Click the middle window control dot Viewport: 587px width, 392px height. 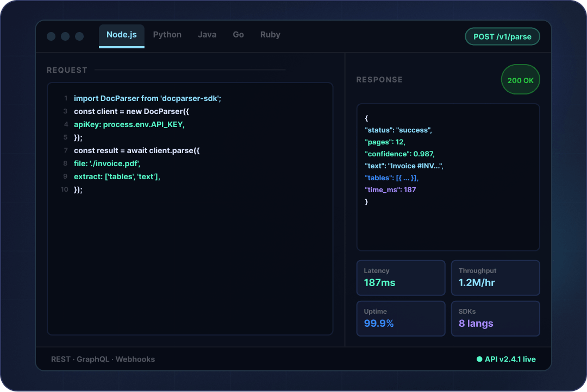click(65, 36)
